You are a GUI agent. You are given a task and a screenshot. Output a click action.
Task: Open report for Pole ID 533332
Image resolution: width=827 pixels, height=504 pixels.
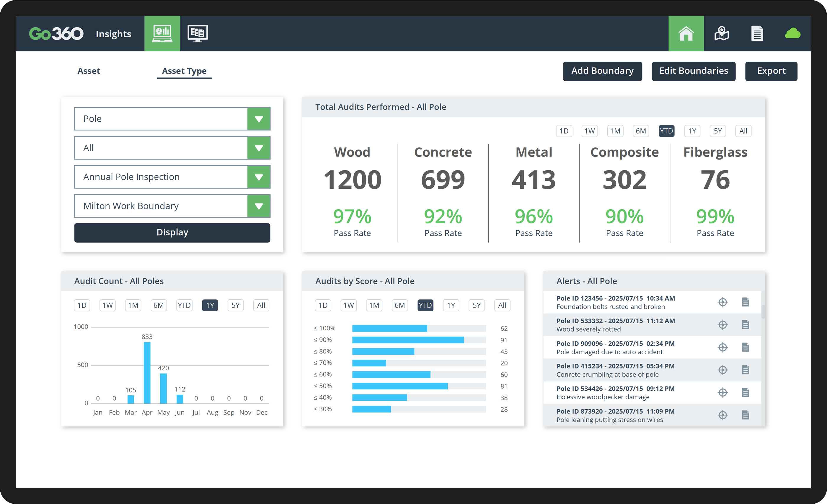tap(745, 324)
